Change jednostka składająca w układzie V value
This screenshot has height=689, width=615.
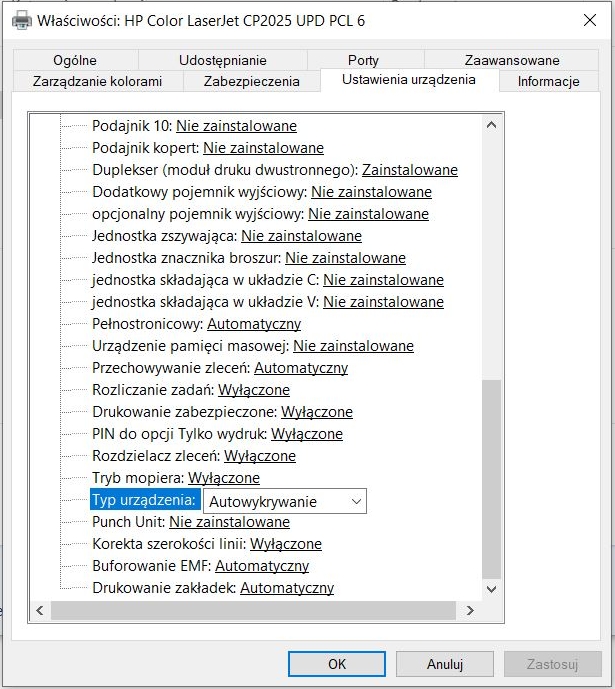(x=383, y=302)
